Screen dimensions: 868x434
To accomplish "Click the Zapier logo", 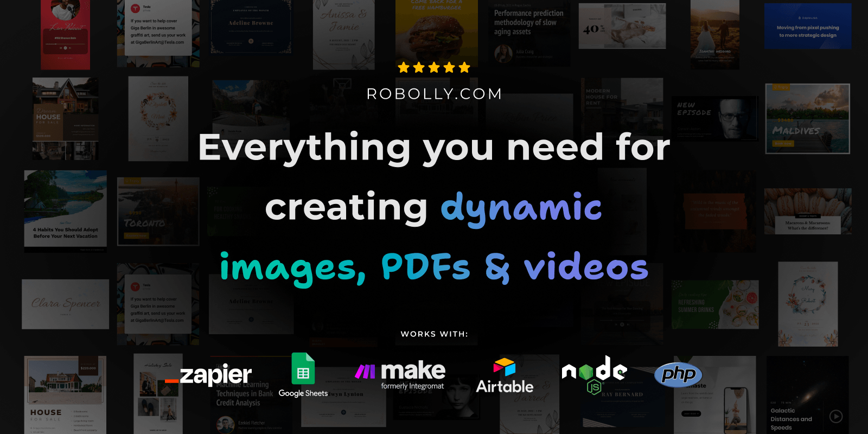I will point(208,375).
